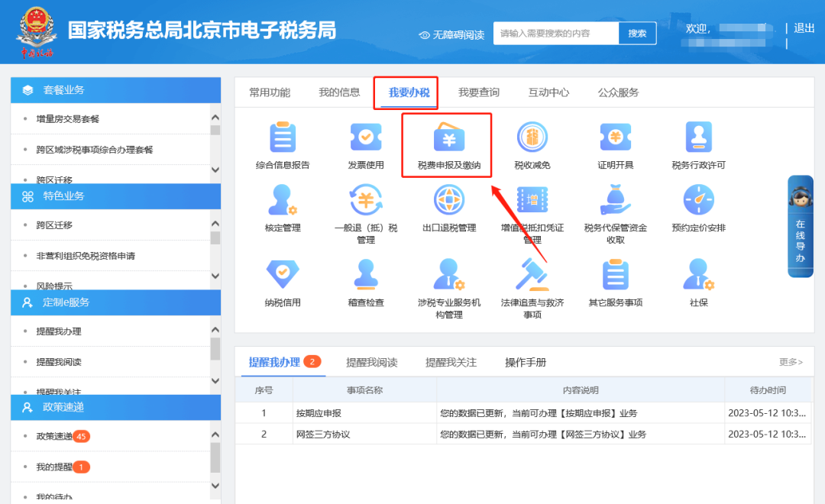Open 法律追责与救济事项 icon
This screenshot has height=504, width=825.
coord(532,274)
